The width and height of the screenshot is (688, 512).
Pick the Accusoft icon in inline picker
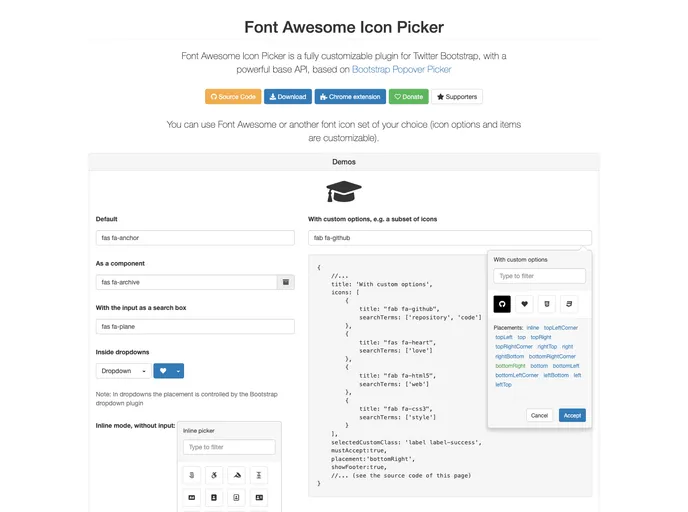click(237, 475)
